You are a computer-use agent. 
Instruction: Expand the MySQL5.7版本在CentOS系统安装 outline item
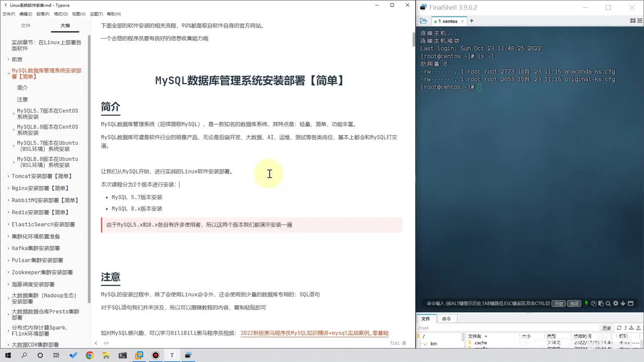tap(14, 114)
